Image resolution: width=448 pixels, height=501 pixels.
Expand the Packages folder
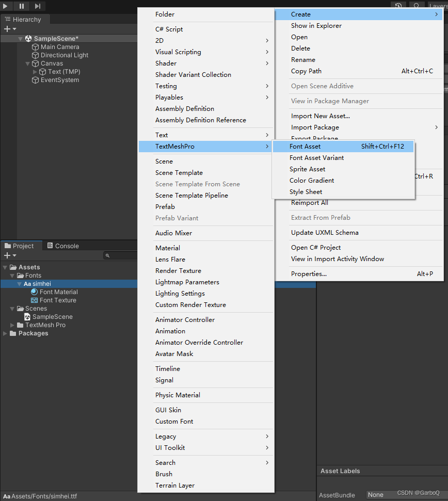5,333
